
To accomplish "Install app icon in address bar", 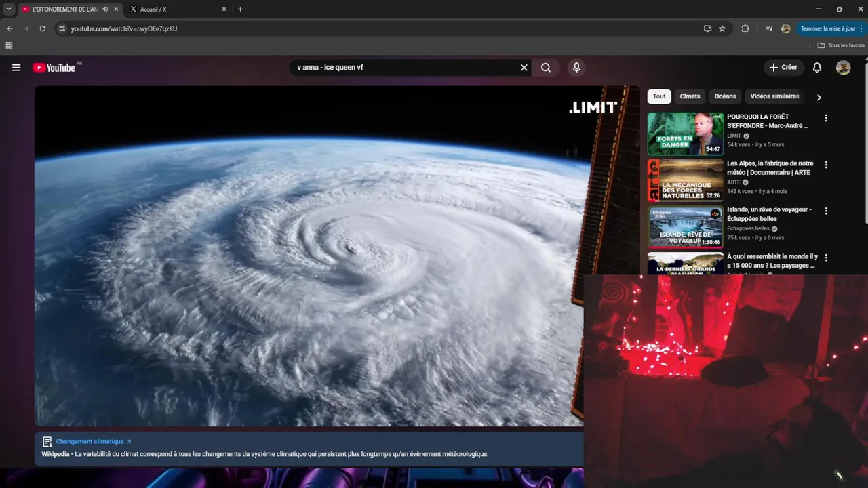I will [707, 28].
